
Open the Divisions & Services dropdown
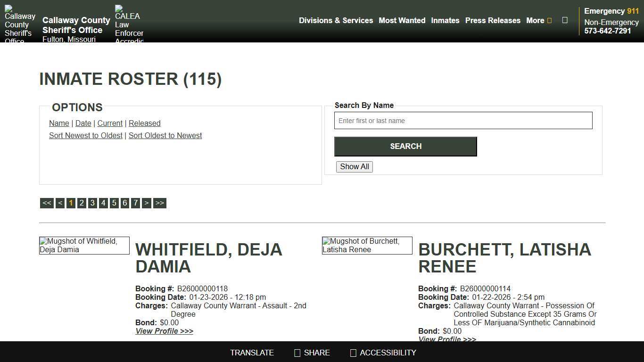336,20
